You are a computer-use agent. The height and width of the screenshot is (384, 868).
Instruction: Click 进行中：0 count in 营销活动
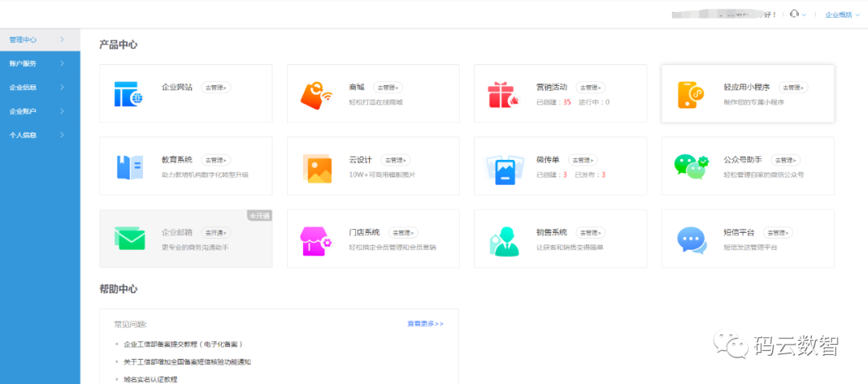coord(594,102)
